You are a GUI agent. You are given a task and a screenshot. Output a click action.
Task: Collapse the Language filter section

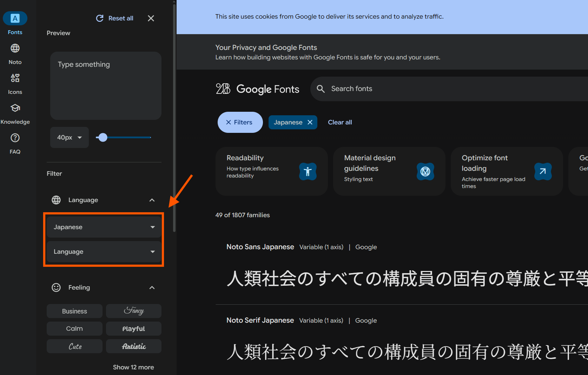coord(152,200)
